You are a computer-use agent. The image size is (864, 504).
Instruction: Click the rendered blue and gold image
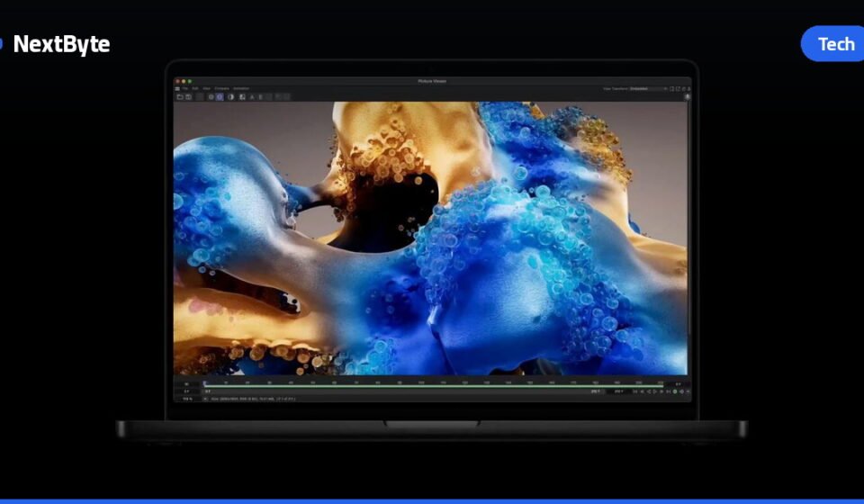(x=430, y=238)
